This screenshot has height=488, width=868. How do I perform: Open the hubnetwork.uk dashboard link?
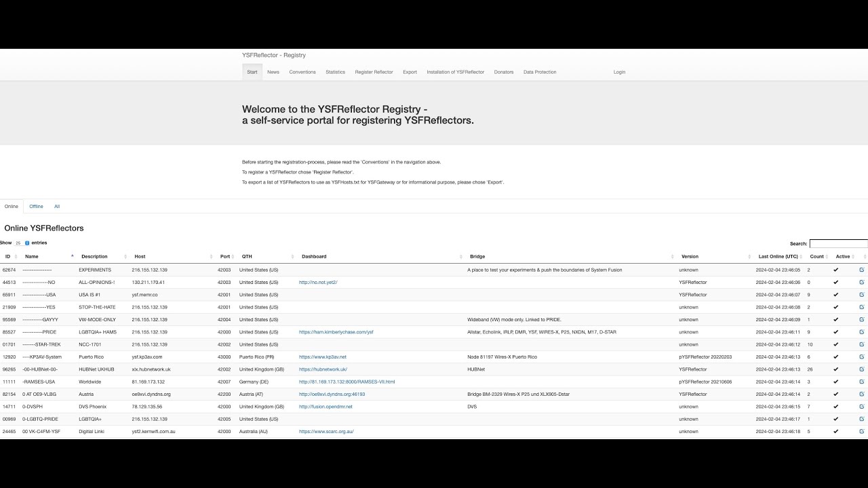click(323, 369)
